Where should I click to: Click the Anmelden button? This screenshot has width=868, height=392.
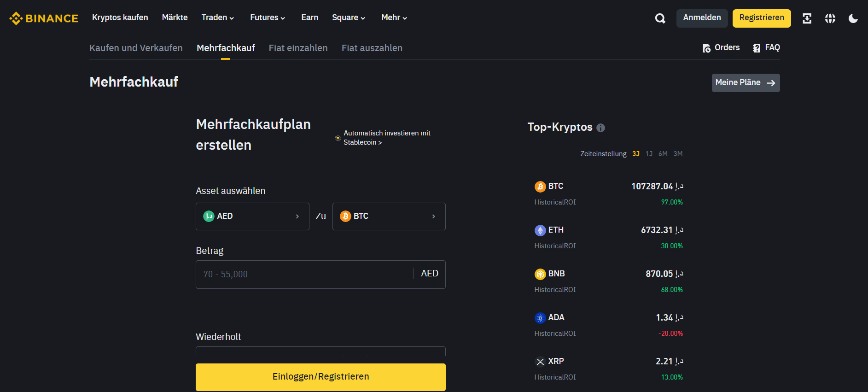coord(702,18)
